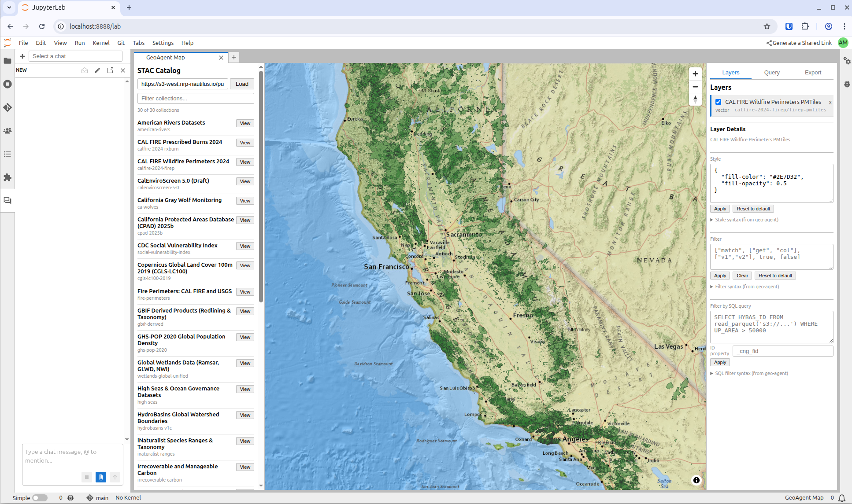Screen dimensions: 852x504
Task: Apply the SQL query filter
Action: tap(720, 362)
